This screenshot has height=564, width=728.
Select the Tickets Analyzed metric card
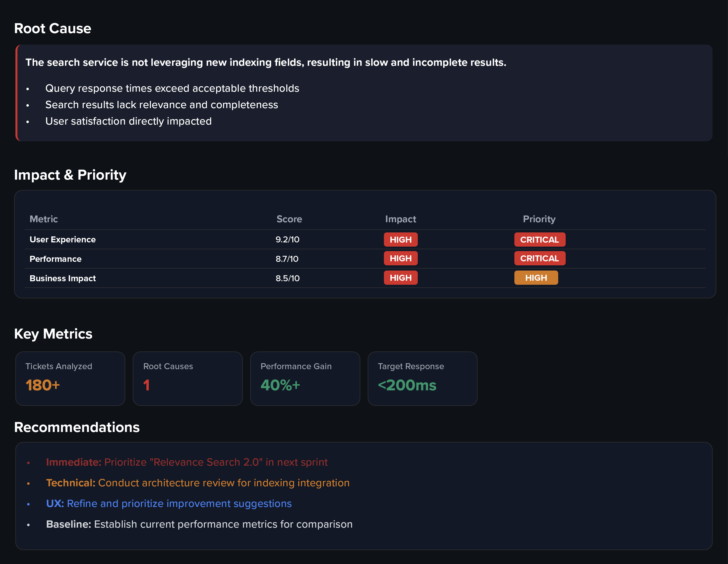coord(70,379)
